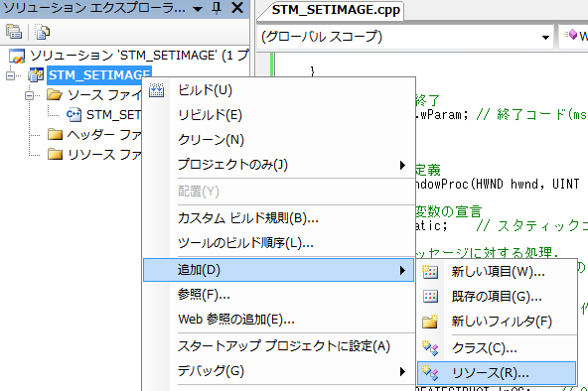Click the リソース ファイル folder icon
Screen dimensions: 588x391
55,154
